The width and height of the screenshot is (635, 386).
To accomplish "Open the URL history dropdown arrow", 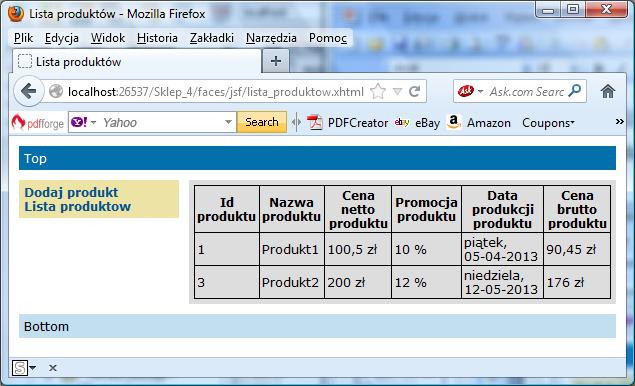I will pyautogui.click(x=397, y=92).
